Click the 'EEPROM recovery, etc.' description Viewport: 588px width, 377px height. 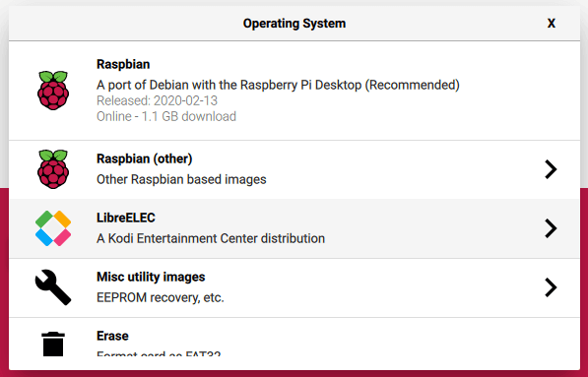pyautogui.click(x=161, y=297)
